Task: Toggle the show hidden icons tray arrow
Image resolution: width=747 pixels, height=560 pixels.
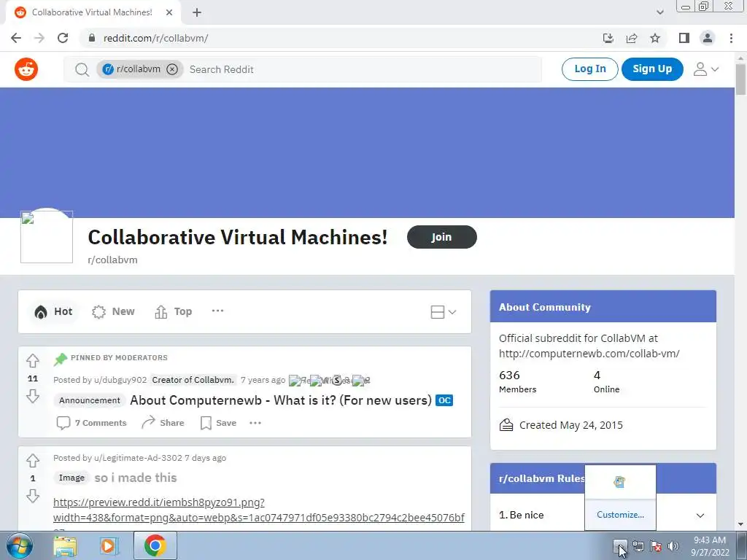Action: [x=620, y=545]
